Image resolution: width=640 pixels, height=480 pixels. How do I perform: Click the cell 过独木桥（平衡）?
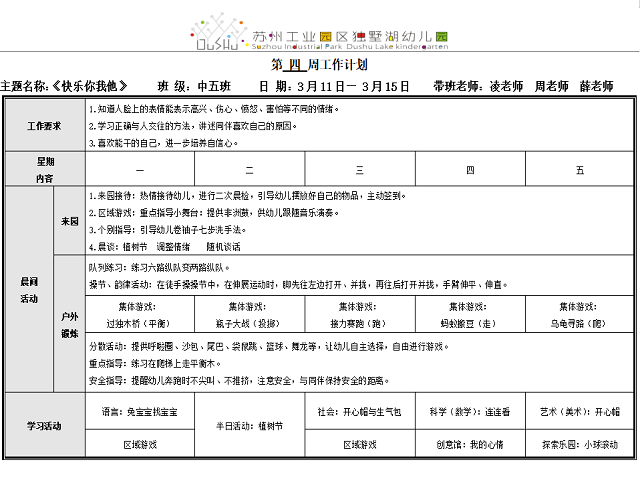138,315
